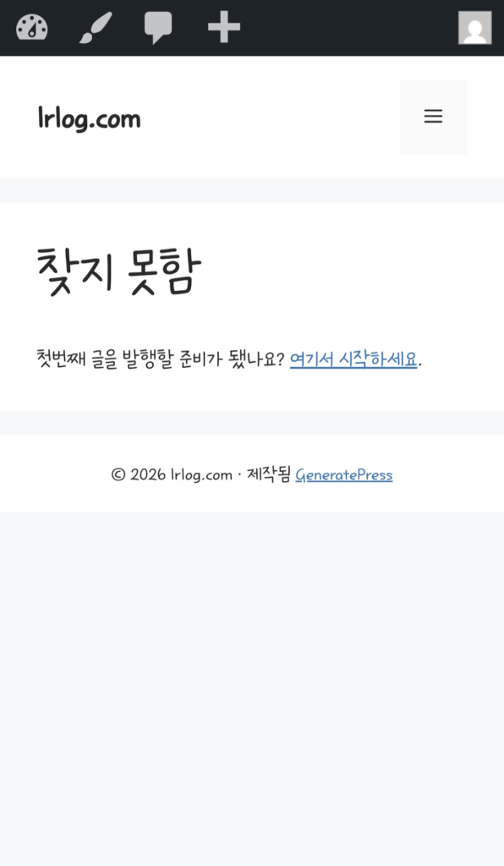Click gray strip between content and footer
The image size is (504, 866).
(x=252, y=424)
